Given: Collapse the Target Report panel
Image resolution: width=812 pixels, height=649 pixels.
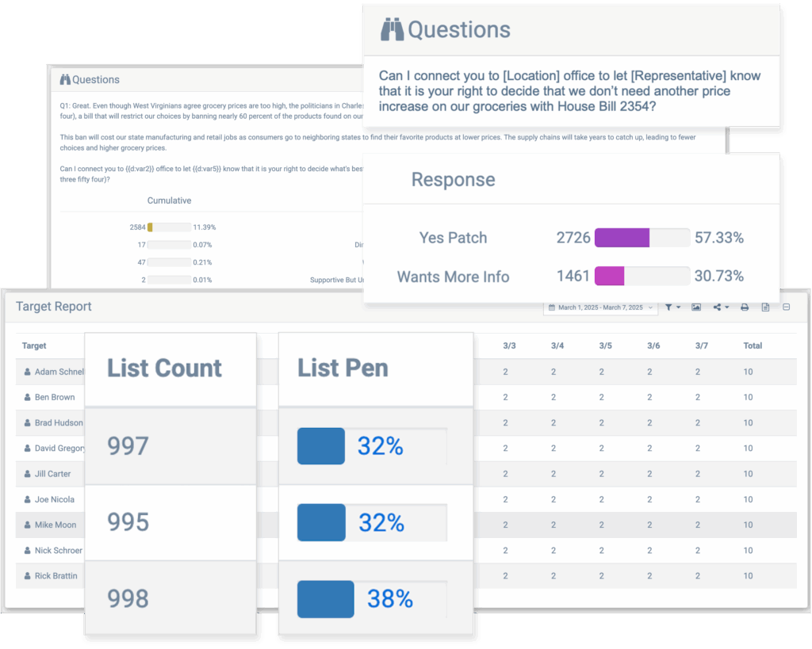Looking at the screenshot, I should 787,307.
